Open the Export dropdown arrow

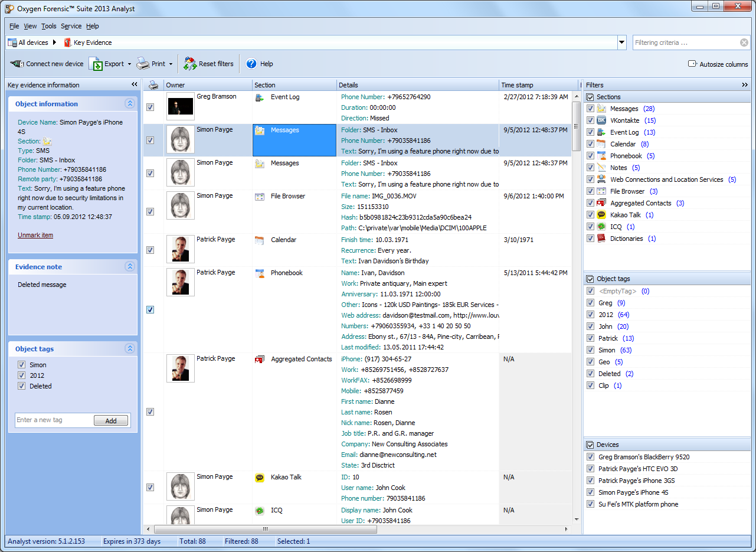click(x=129, y=64)
